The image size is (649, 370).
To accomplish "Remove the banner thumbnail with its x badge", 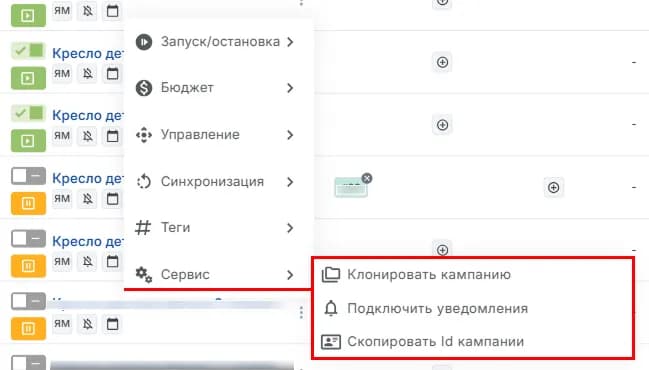I will [x=367, y=178].
